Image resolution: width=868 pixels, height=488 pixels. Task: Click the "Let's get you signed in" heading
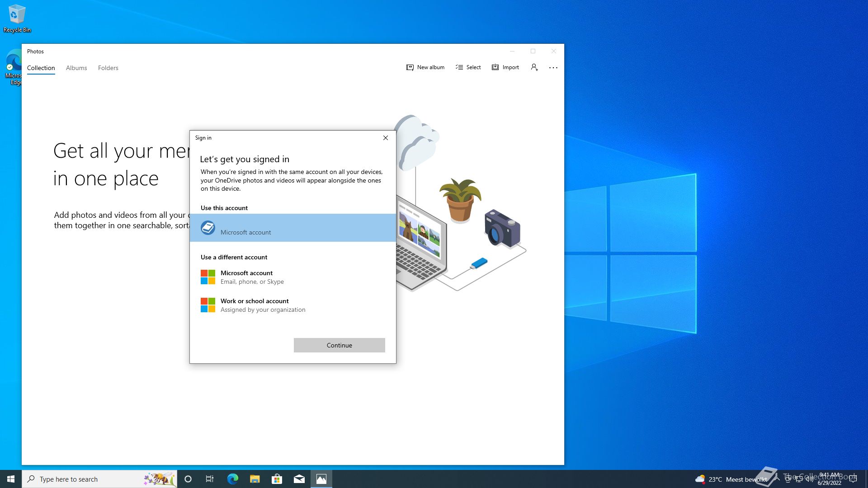pos(245,159)
